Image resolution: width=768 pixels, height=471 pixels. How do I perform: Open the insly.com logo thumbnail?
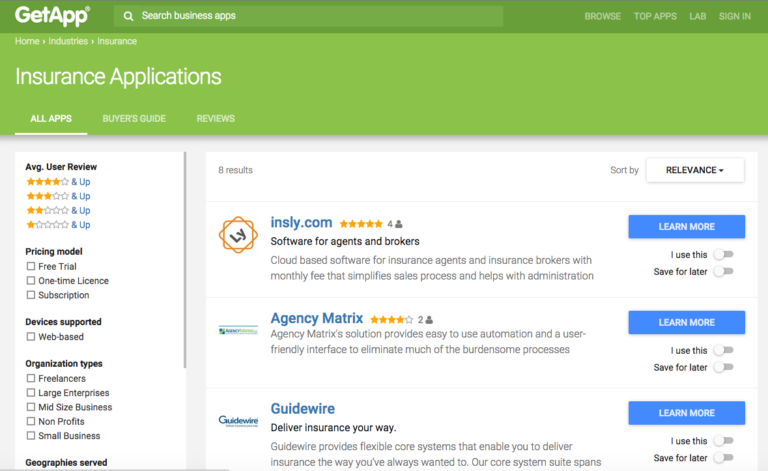click(x=238, y=235)
